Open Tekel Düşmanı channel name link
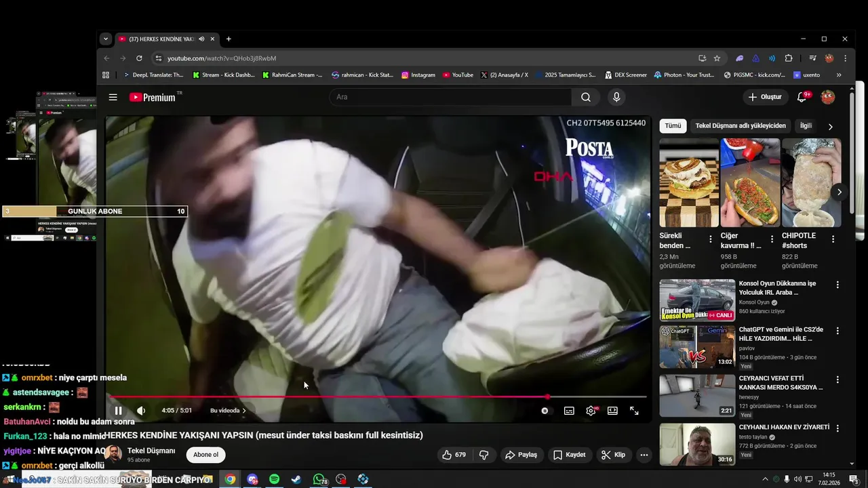This screenshot has width=868, height=488. [x=151, y=451]
